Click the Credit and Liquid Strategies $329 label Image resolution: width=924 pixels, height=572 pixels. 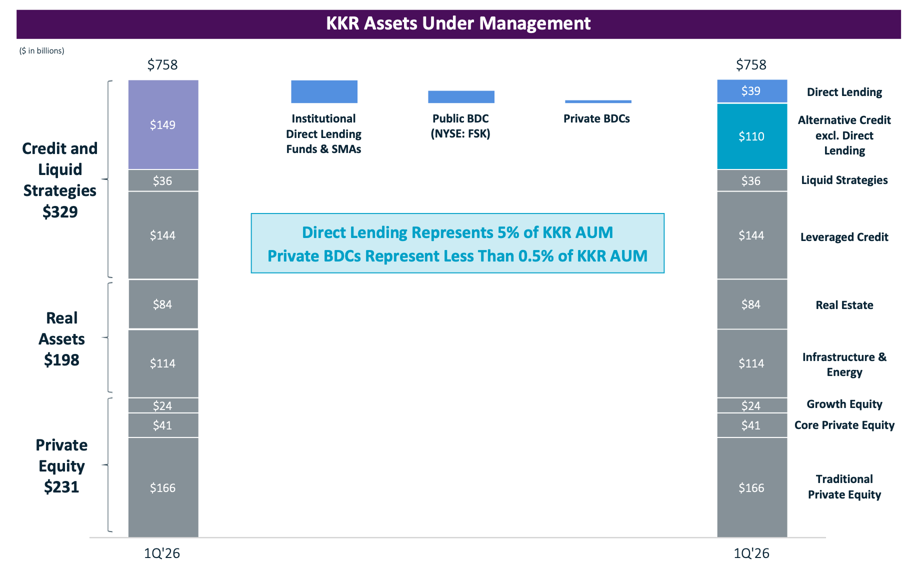click(x=60, y=180)
